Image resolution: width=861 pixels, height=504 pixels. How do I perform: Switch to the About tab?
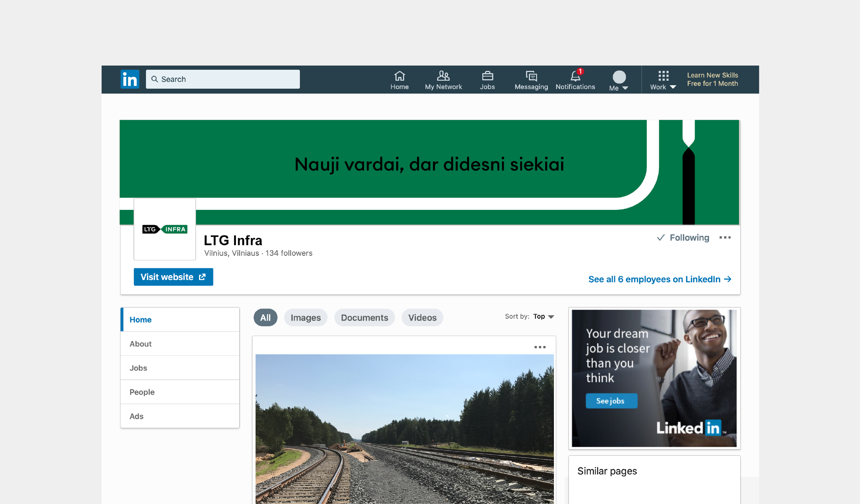[141, 344]
